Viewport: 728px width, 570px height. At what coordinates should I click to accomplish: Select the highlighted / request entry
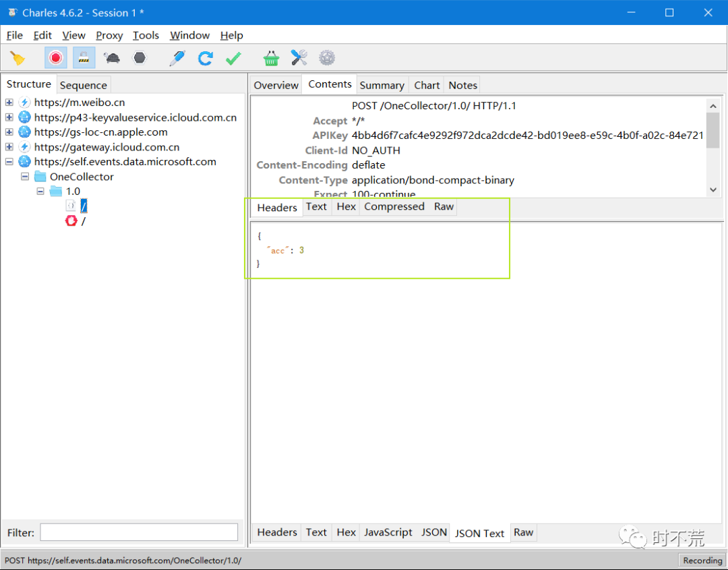tap(84, 206)
